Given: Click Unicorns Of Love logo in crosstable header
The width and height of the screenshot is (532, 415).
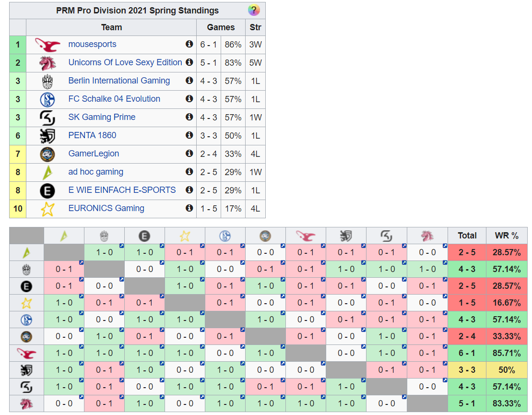Looking at the screenshot, I should [x=427, y=236].
